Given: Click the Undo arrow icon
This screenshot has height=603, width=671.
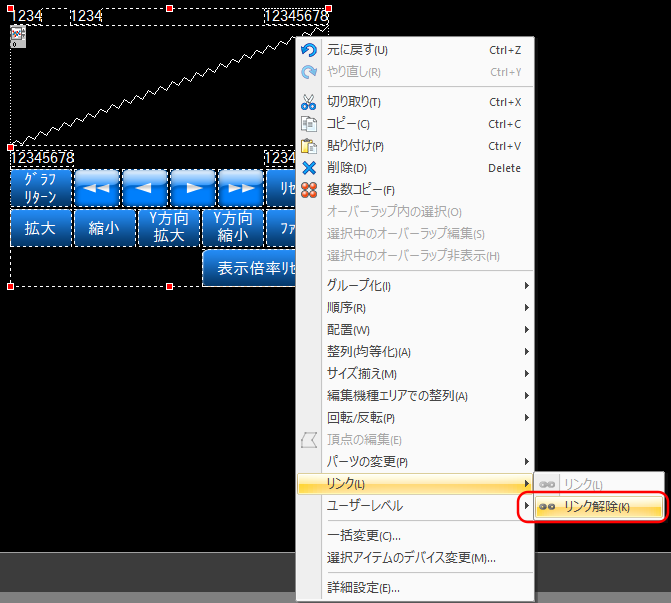Looking at the screenshot, I should pyautogui.click(x=309, y=50).
